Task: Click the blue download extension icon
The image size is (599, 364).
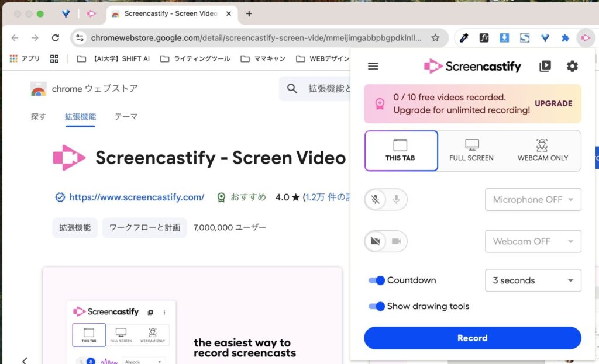Action: click(504, 38)
